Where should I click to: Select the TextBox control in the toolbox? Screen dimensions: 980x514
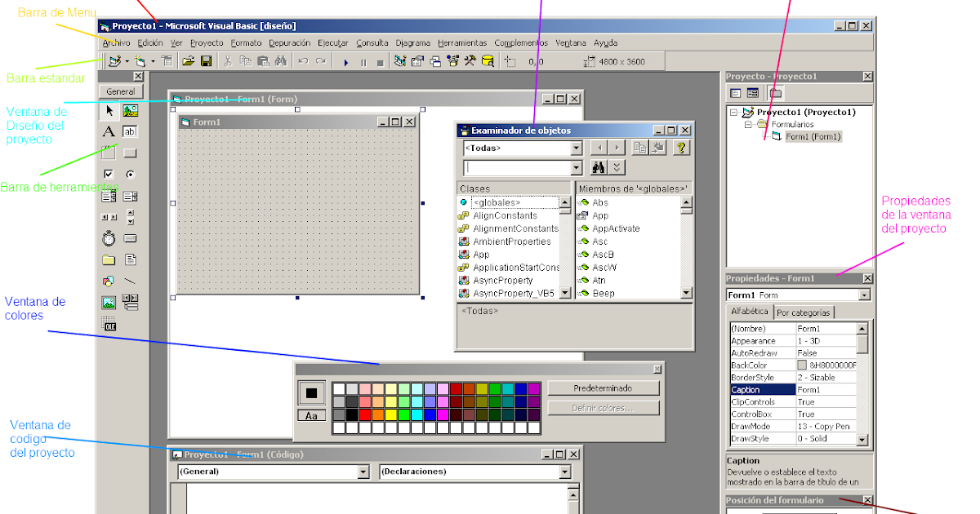(x=130, y=131)
